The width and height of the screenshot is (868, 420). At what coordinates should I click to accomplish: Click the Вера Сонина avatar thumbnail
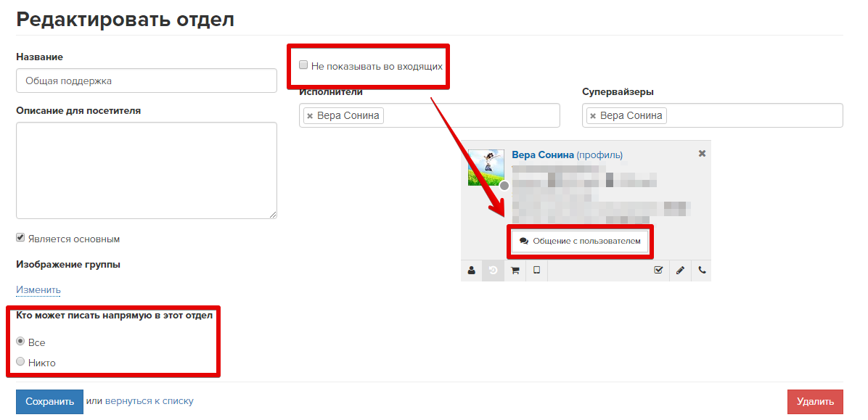pos(486,168)
